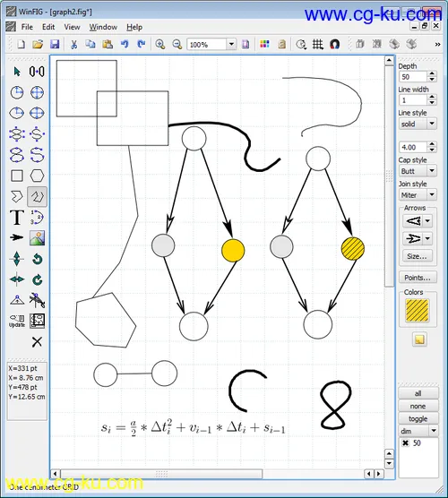This screenshot has height=498, width=448.
Task: Choose the regular polygon hexagon tool
Action: 37,176
